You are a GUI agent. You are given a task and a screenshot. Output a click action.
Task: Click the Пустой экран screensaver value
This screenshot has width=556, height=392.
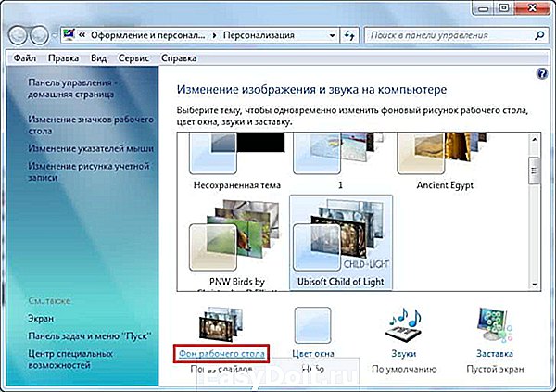(x=495, y=370)
